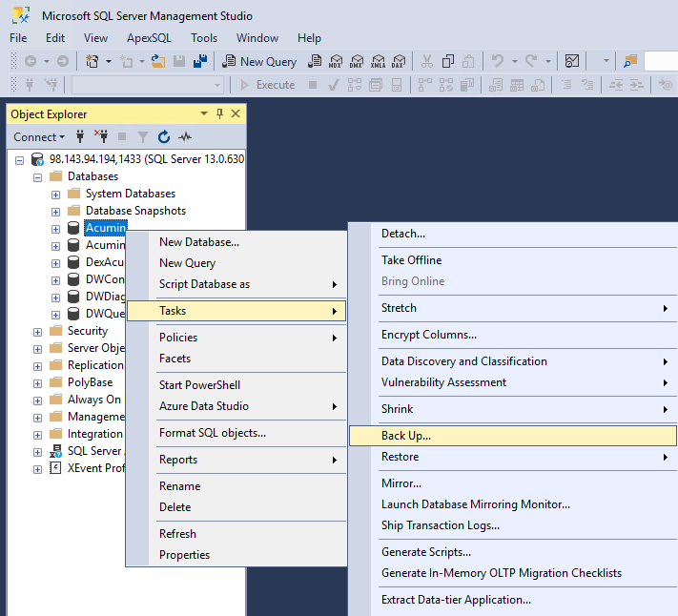Open the Policies submenu
Viewport: 678px width, 616px height.
click(x=236, y=338)
